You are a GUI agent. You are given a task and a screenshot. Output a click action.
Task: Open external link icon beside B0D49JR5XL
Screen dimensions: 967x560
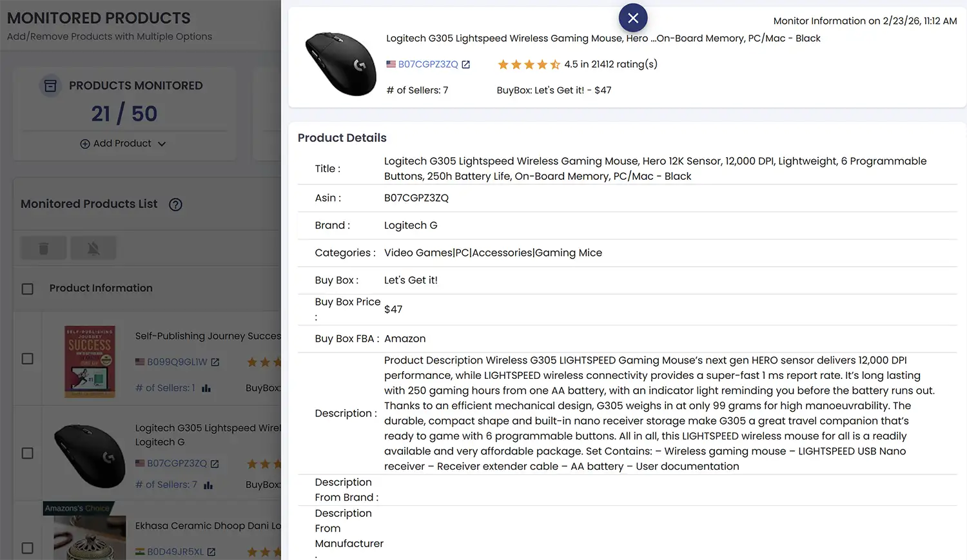click(x=211, y=552)
